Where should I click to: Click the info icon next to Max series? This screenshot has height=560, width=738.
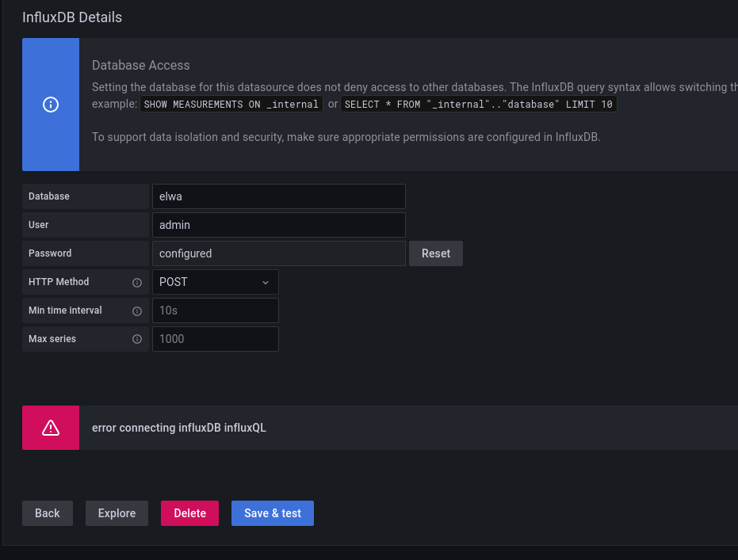tap(137, 339)
